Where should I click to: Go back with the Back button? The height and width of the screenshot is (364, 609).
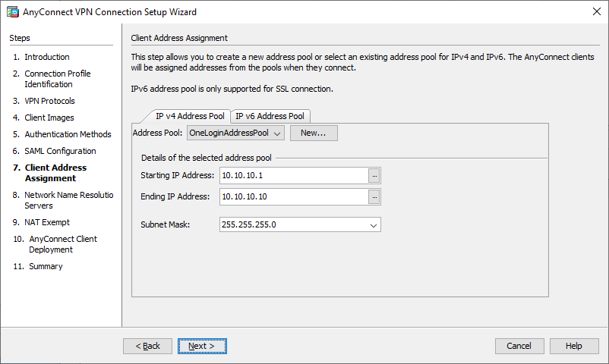click(147, 346)
